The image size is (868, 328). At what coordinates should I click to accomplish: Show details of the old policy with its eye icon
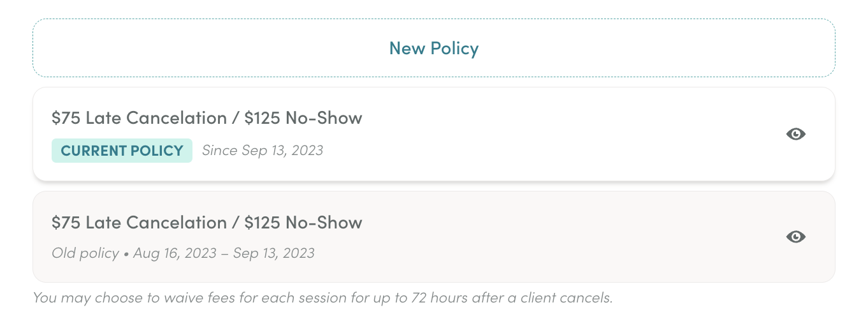(796, 237)
